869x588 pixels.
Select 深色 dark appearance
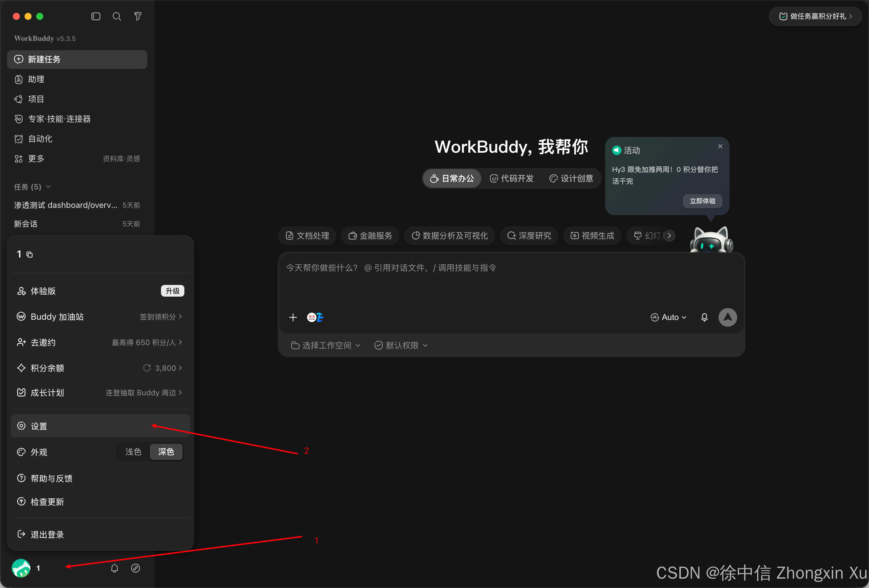(166, 452)
